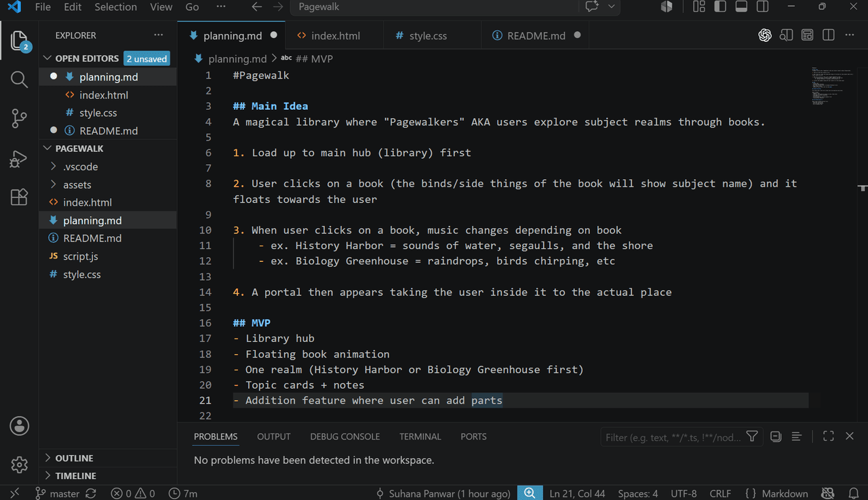Screen dimensions: 868x500
Task: Click Spaces: 4 indentation setting
Action: [x=637, y=493]
